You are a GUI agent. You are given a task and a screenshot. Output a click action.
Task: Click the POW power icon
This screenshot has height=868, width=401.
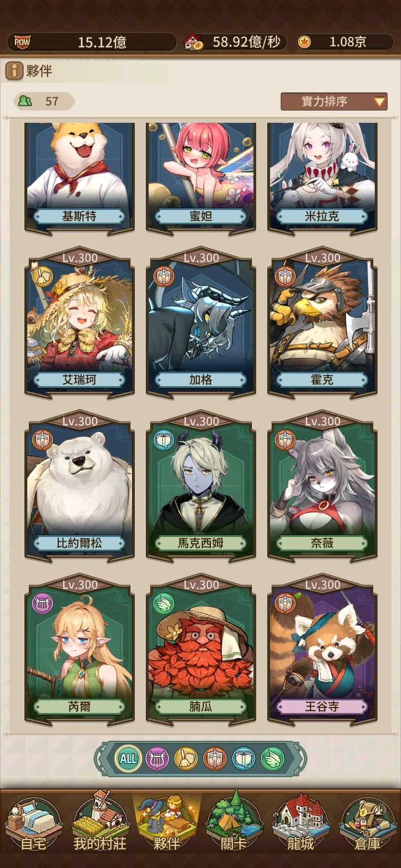[x=22, y=42]
